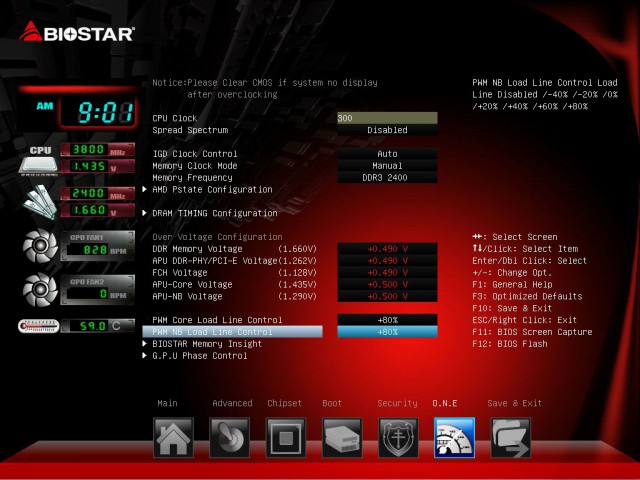
Task: Open PWM Core Load Line Control +80% value
Action: pos(387,320)
